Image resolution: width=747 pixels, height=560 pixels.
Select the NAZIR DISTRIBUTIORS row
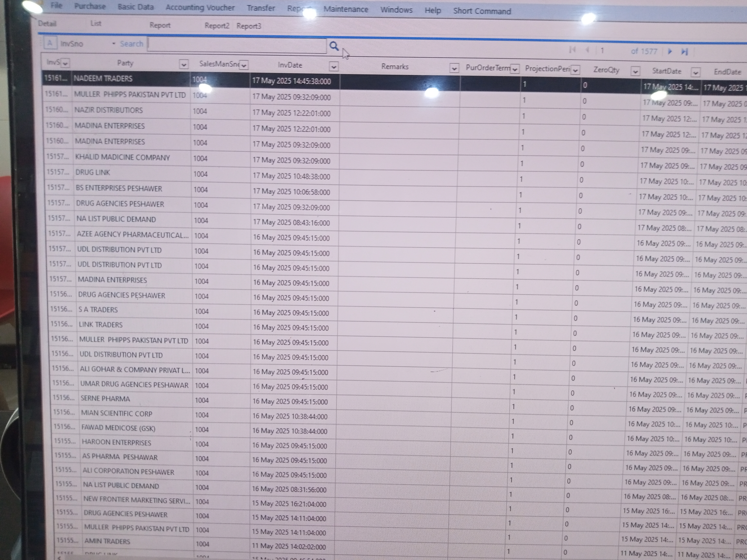coord(109,110)
